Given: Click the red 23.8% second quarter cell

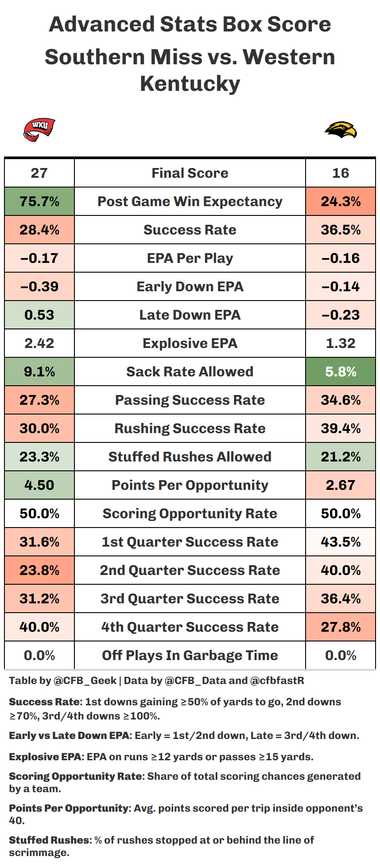Looking at the screenshot, I should (x=39, y=570).
